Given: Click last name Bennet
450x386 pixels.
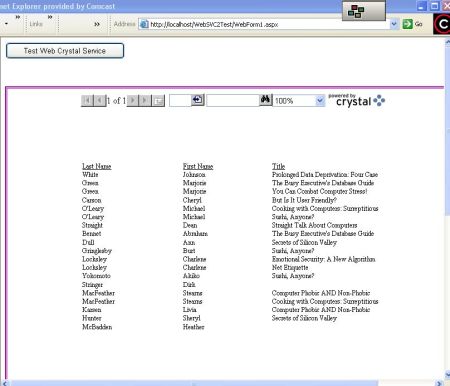Looking at the screenshot, I should [x=92, y=234].
